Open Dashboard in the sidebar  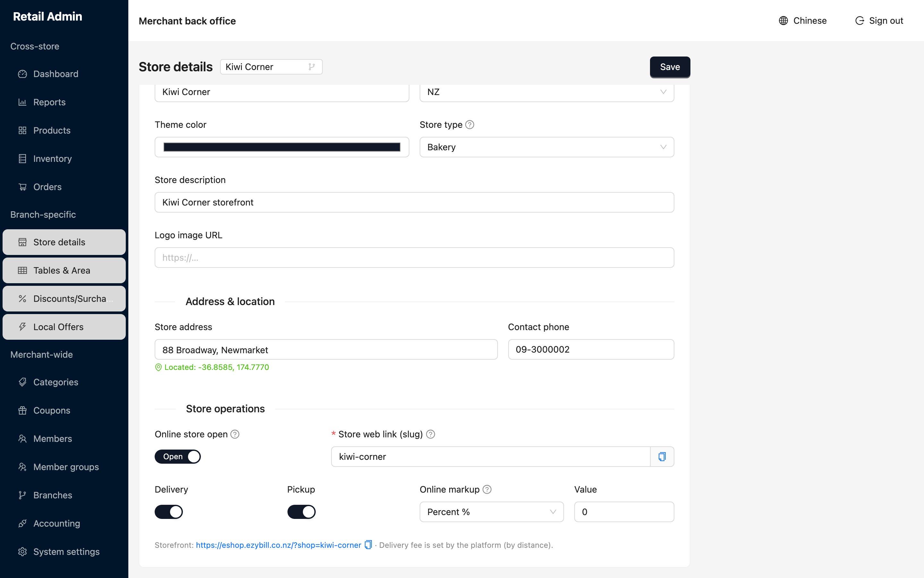click(64, 74)
